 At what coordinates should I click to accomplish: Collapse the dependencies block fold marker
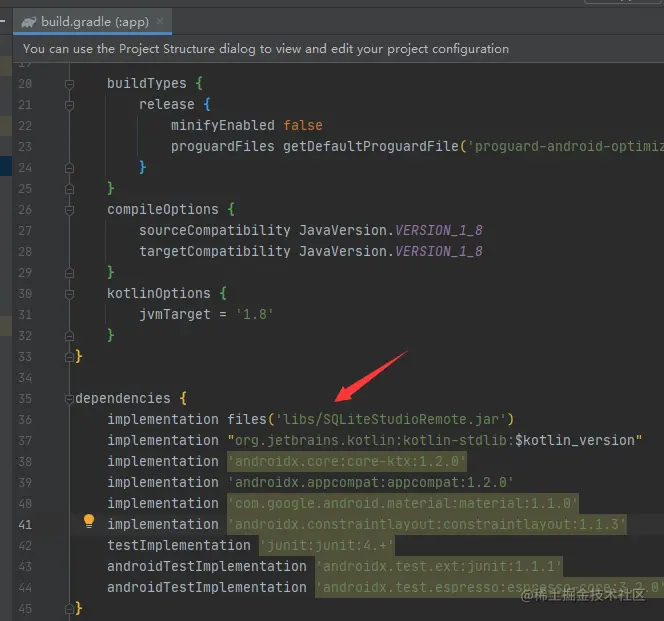pyautogui.click(x=69, y=399)
